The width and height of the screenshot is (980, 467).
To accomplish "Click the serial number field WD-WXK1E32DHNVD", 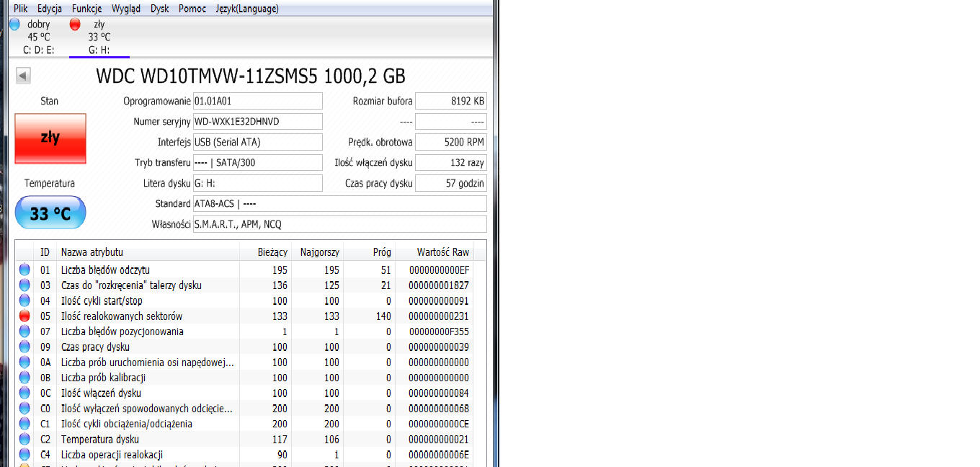I will pos(257,122).
